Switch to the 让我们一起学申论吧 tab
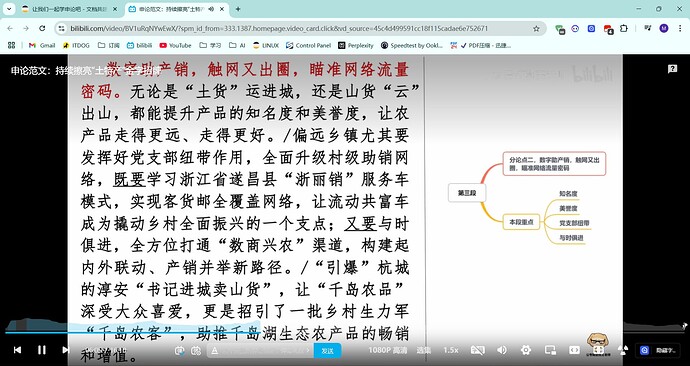 point(70,9)
